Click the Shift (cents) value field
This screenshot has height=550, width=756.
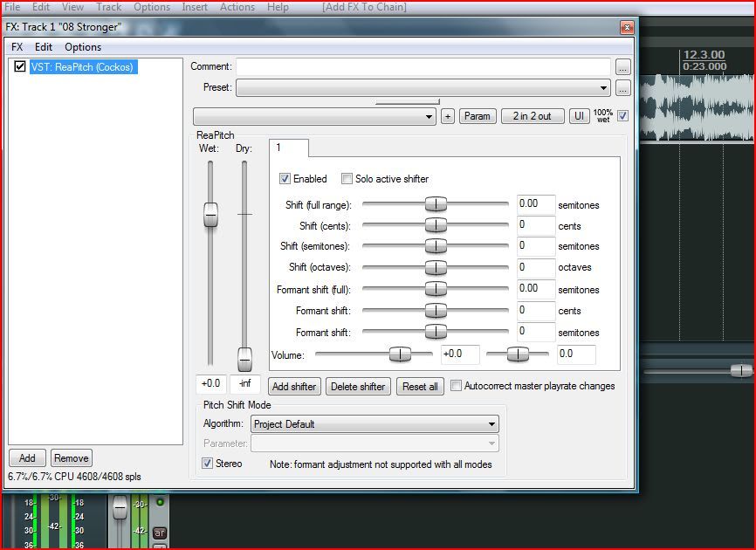tap(536, 225)
